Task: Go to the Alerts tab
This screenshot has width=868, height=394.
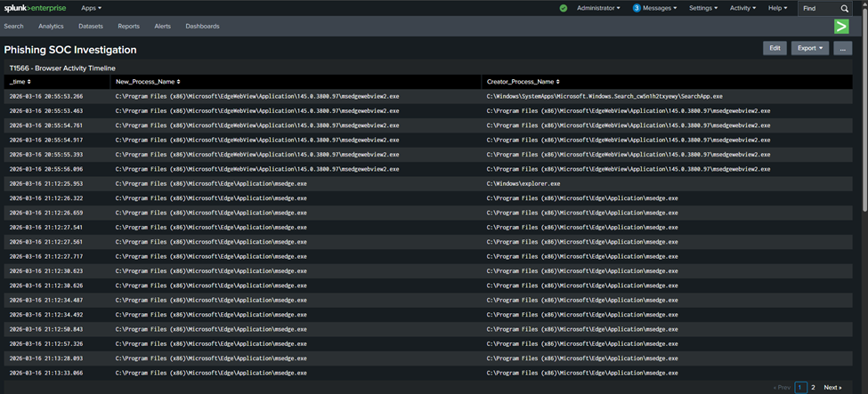Action: point(163,26)
